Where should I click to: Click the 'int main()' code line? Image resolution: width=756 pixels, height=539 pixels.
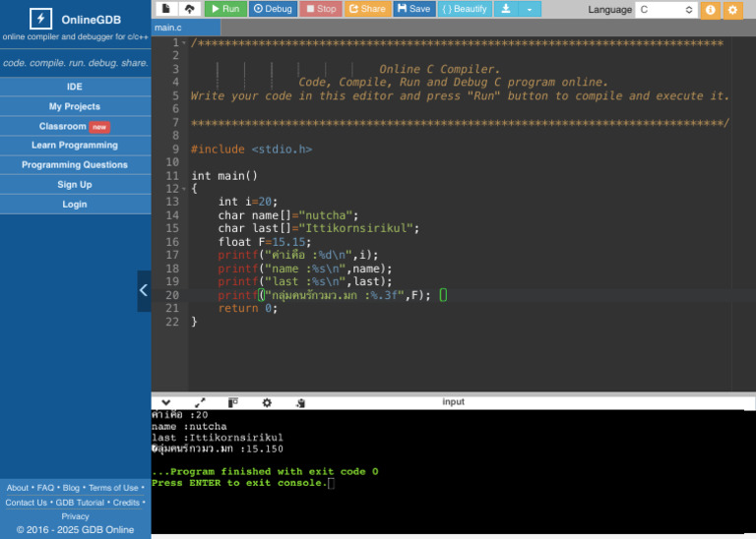pyautogui.click(x=224, y=176)
